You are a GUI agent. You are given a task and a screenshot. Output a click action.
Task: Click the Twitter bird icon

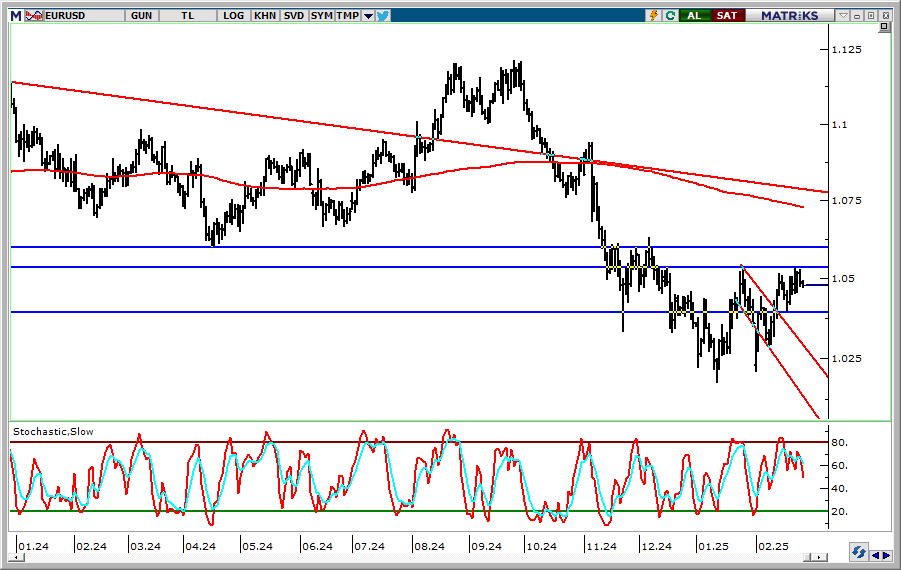[x=383, y=16]
